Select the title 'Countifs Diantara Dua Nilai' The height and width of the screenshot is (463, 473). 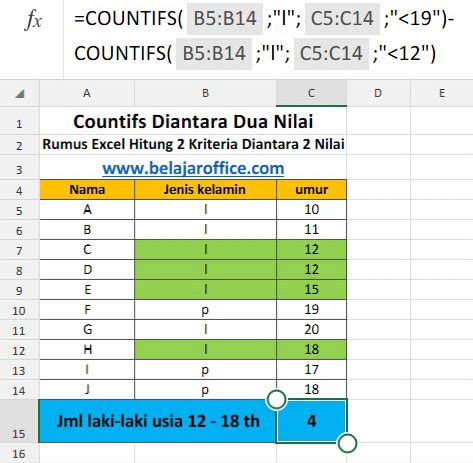pos(193,121)
